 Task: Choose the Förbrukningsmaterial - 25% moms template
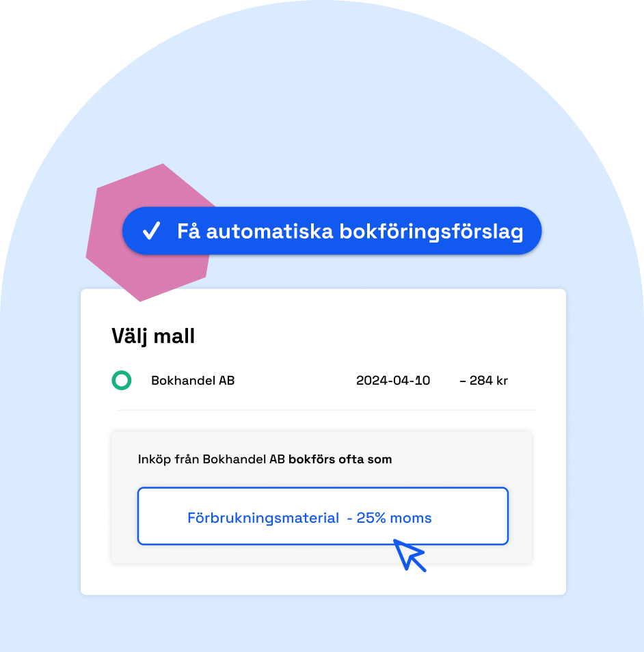pyautogui.click(x=323, y=516)
